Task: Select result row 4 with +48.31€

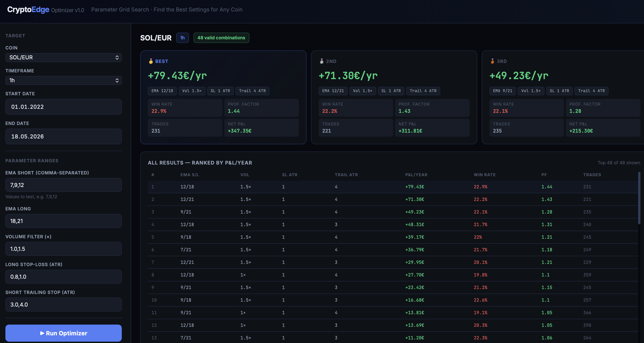Action: coord(393,225)
